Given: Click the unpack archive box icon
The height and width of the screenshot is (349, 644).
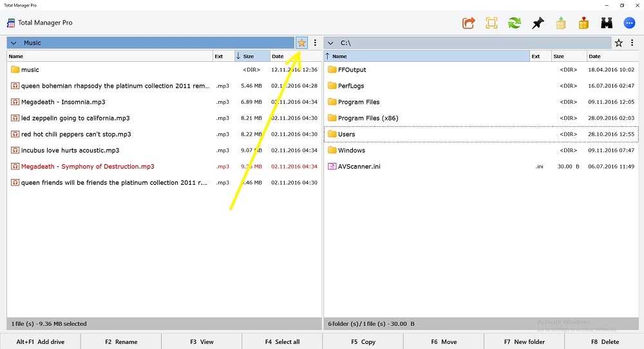Looking at the screenshot, I should (x=561, y=23).
